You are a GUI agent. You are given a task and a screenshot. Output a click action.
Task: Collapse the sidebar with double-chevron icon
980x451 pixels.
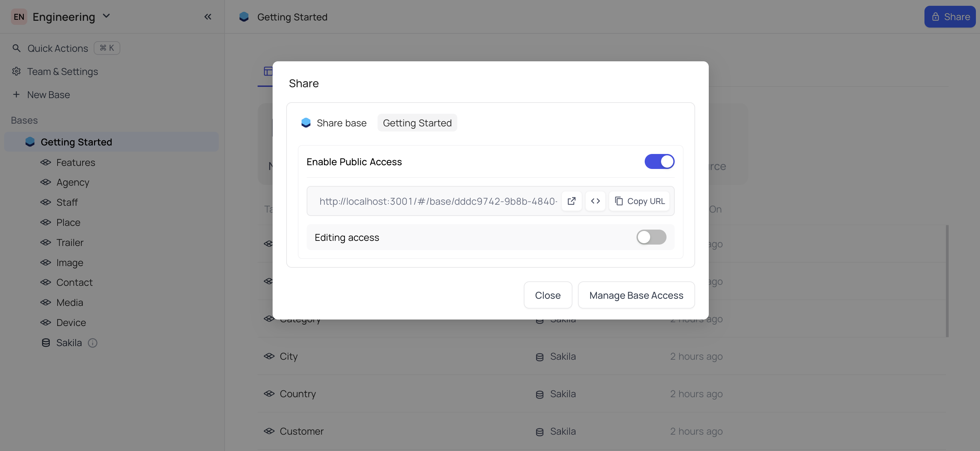coord(208,17)
